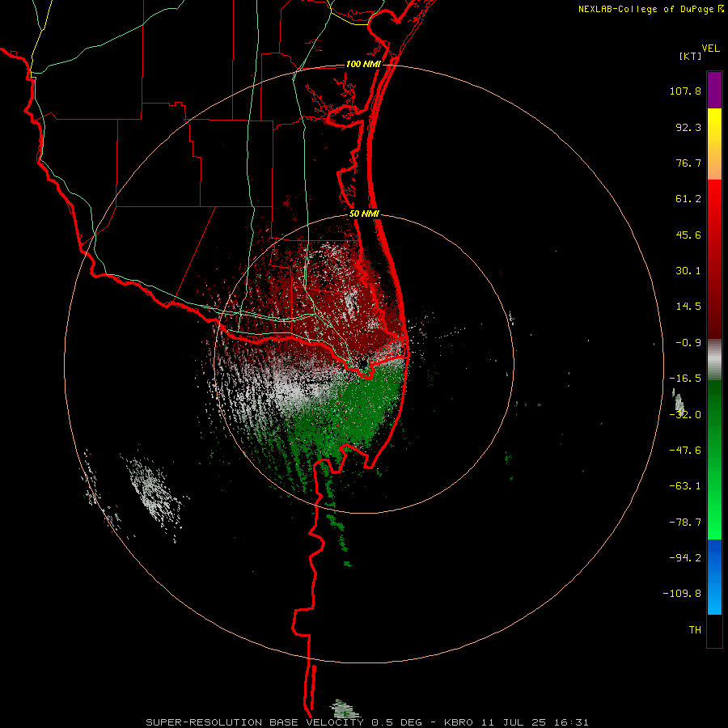Click the 30.1 velocity scale value
Image resolution: width=728 pixels, height=728 pixels.
[688, 271]
